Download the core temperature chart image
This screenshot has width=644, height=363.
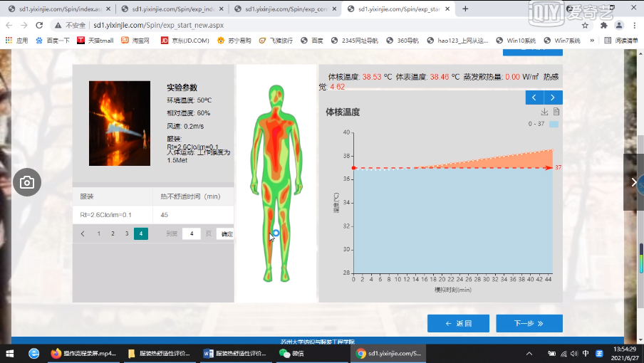(x=545, y=112)
